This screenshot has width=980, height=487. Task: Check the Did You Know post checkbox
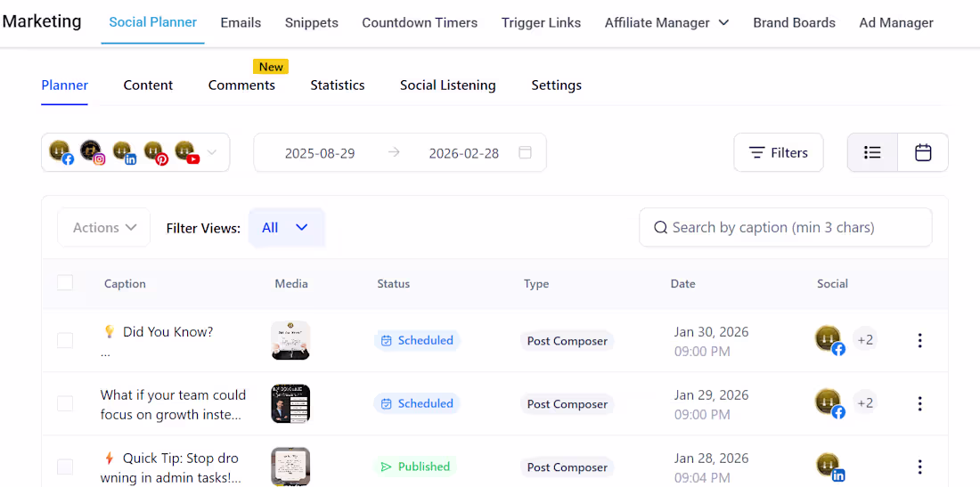coord(65,340)
